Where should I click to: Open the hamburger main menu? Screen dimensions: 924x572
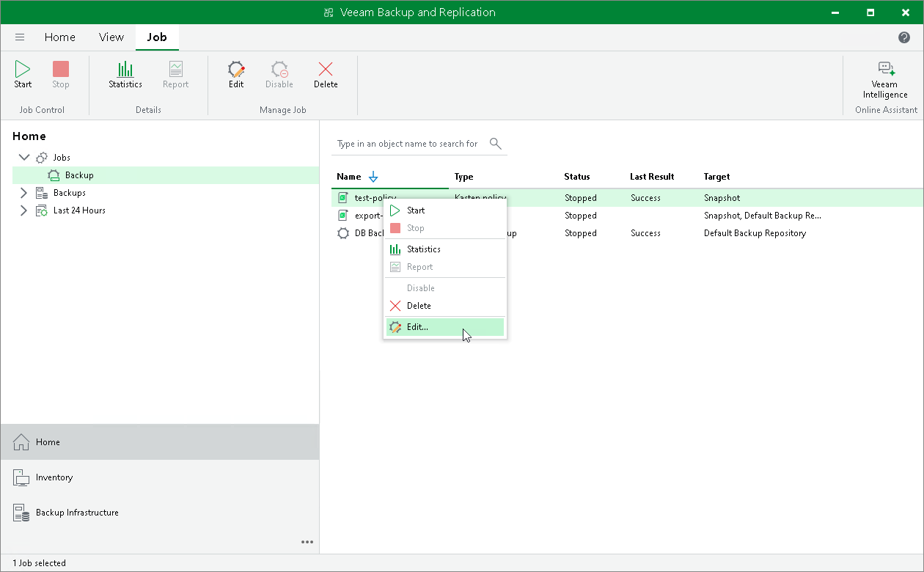point(20,37)
